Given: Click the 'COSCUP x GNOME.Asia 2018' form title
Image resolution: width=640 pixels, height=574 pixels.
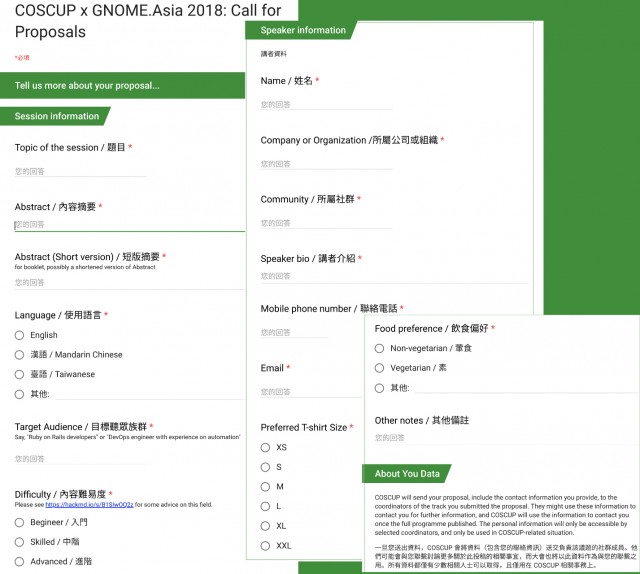Looking at the screenshot, I should tap(148, 21).
